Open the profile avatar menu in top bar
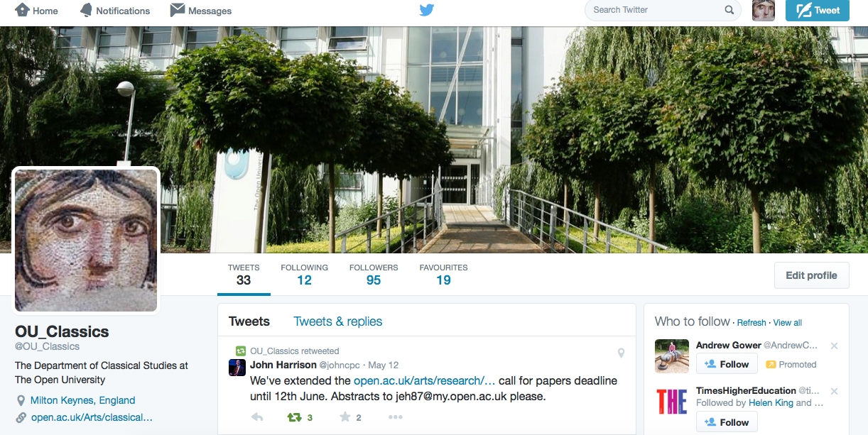This screenshot has height=435, width=868. (x=763, y=10)
